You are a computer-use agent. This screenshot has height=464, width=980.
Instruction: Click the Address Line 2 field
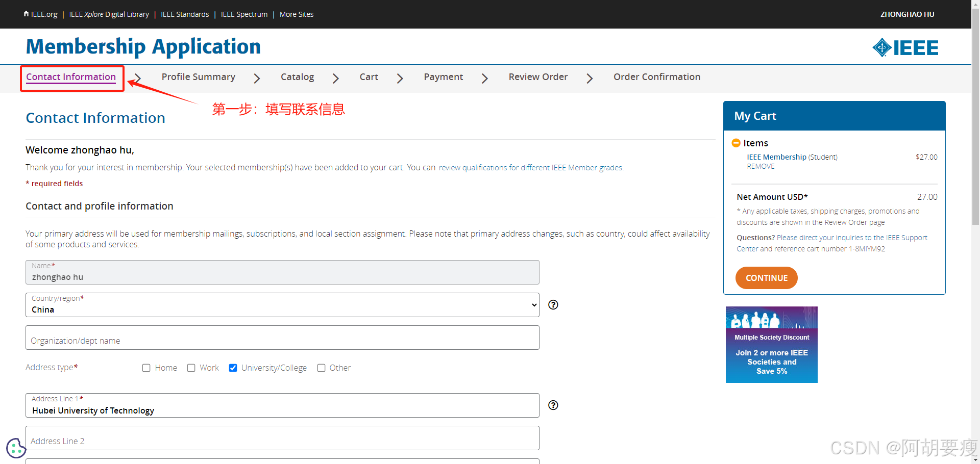(x=282, y=438)
